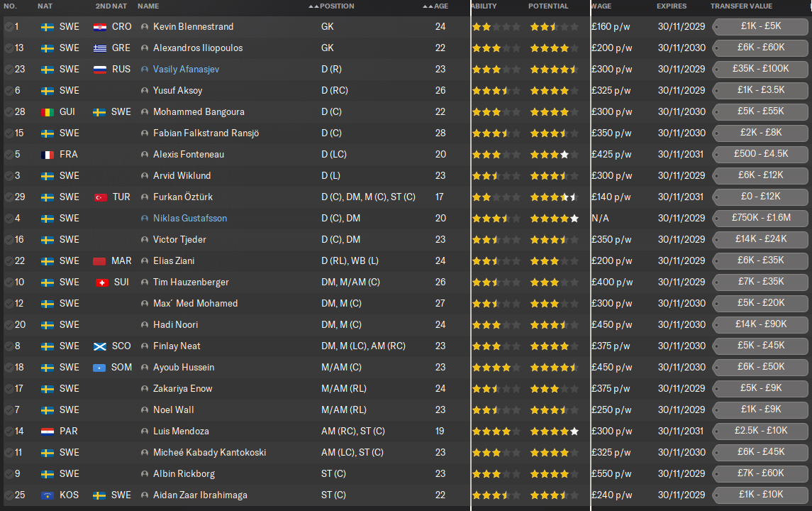Click the £750K - £1.6M transfer value button
Viewport: 812px width, 511px height.
760,219
